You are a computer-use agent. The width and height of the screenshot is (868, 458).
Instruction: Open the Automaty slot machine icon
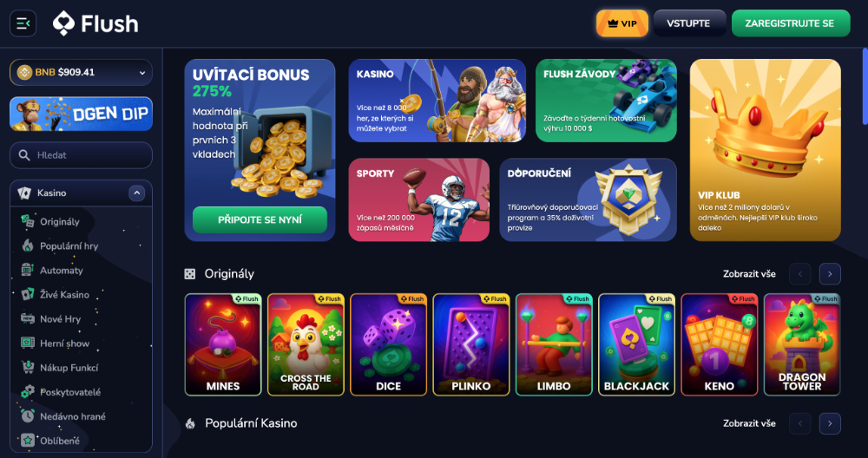point(27,270)
